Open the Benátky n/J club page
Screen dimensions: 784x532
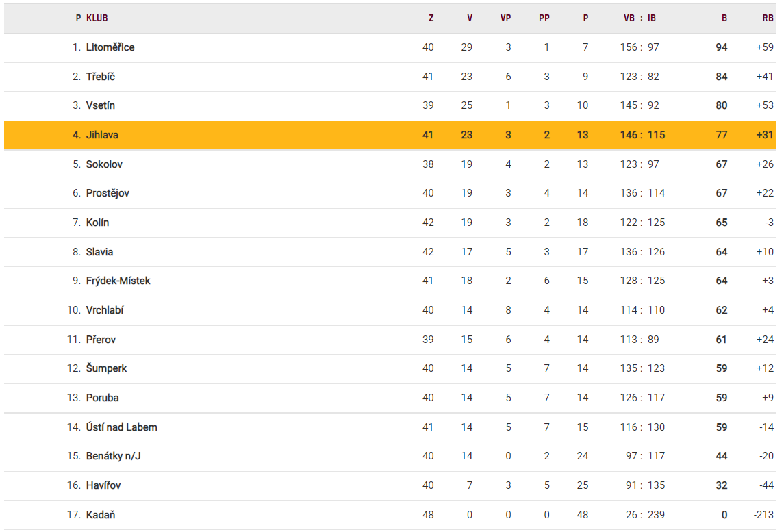pyautogui.click(x=114, y=456)
